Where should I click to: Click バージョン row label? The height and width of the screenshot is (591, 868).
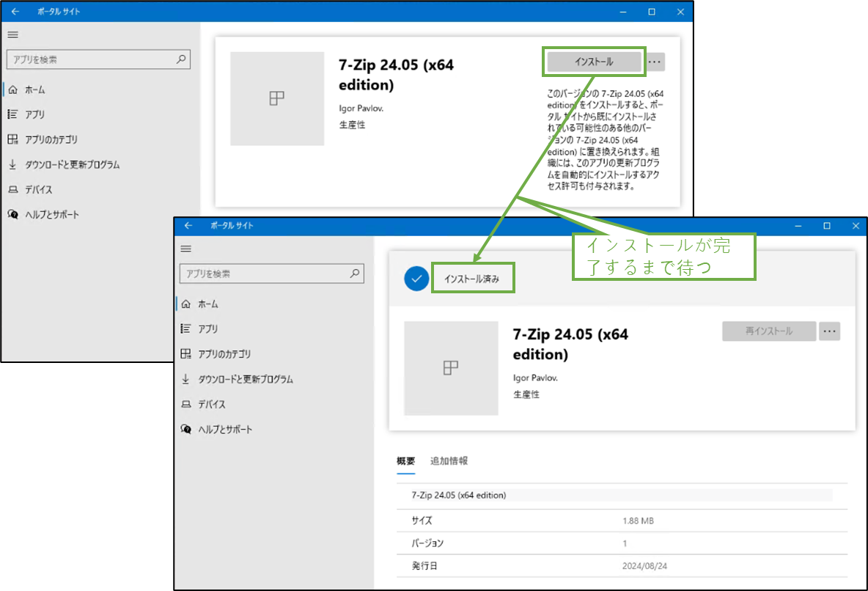427,543
